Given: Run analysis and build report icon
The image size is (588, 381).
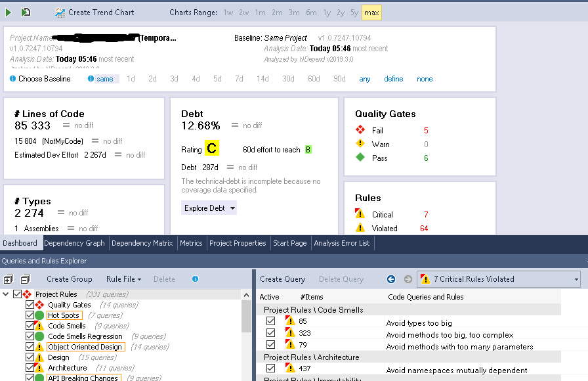Looking at the screenshot, I should pyautogui.click(x=26, y=12).
